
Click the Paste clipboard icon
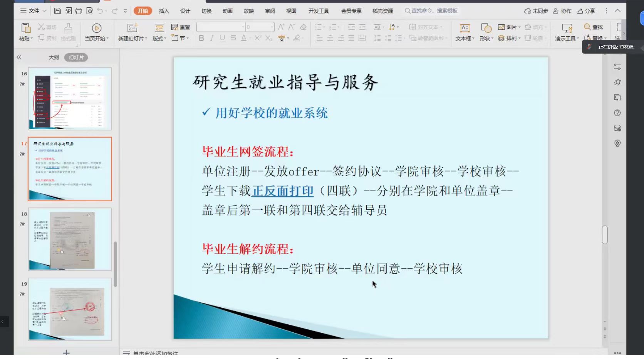(x=26, y=28)
